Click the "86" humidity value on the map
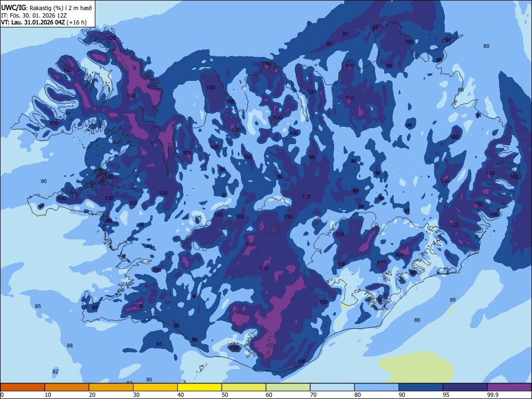 point(417,320)
